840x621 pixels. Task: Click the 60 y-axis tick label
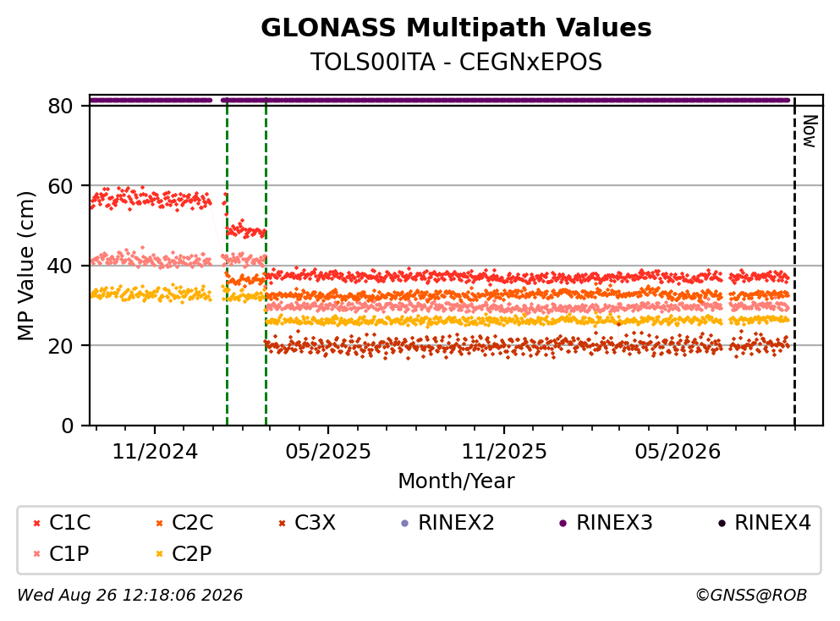click(x=60, y=186)
